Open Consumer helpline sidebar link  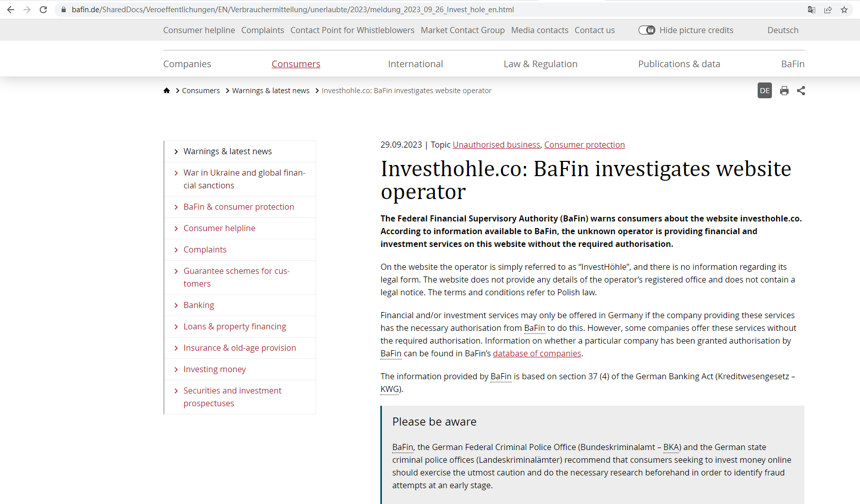pos(219,228)
